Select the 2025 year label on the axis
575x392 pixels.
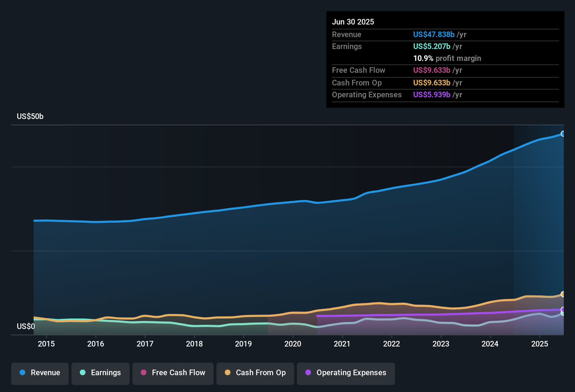pos(540,344)
